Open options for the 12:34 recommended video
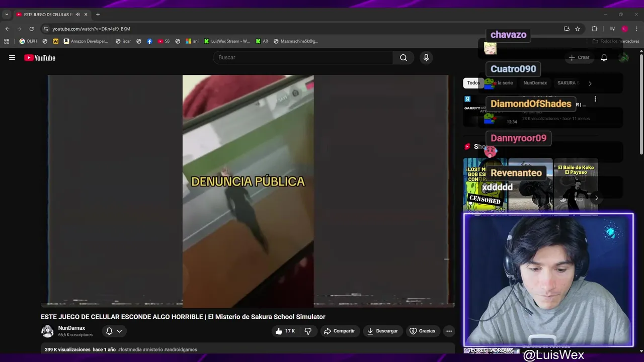Image resolution: width=644 pixels, height=362 pixels. click(595, 100)
